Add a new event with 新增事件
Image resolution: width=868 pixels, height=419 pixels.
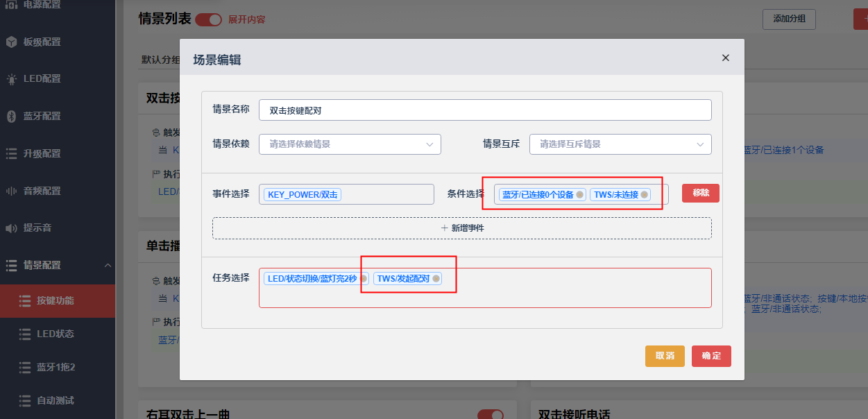(x=462, y=228)
